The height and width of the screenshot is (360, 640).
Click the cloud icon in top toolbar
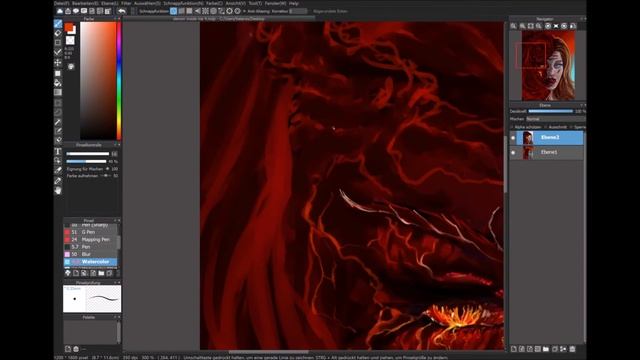tap(60, 11)
